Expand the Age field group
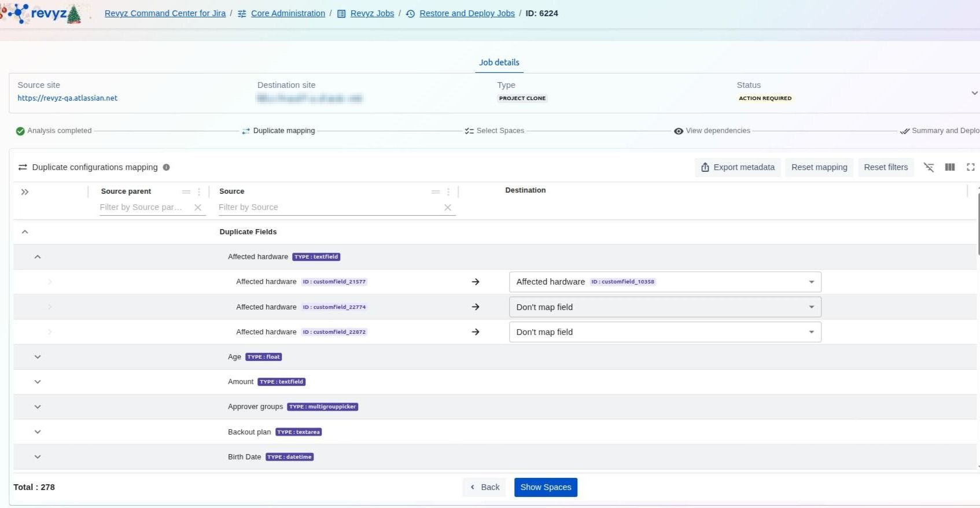 (38, 357)
